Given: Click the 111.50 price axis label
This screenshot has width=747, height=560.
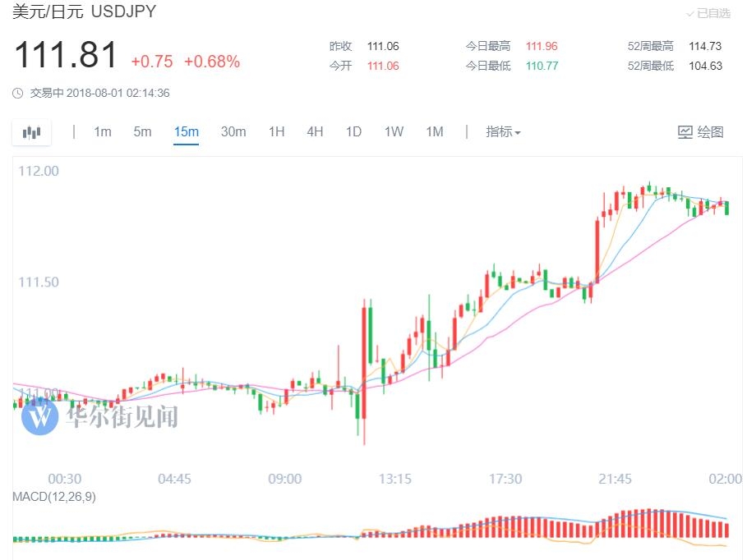Looking at the screenshot, I should click(39, 282).
